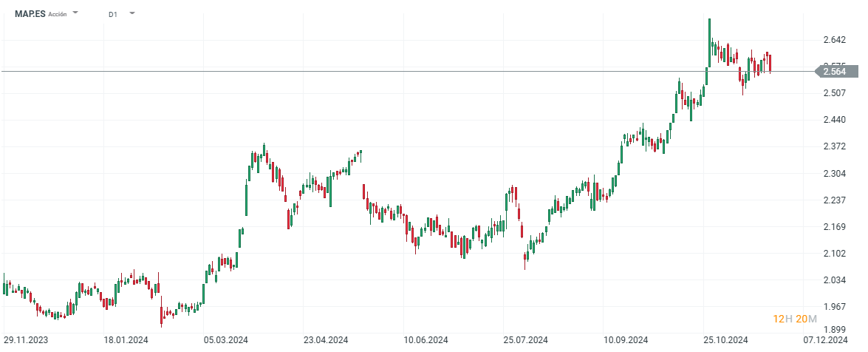Click the 2.102 price axis label
Image resolution: width=868 pixels, height=352 pixels.
click(x=834, y=254)
